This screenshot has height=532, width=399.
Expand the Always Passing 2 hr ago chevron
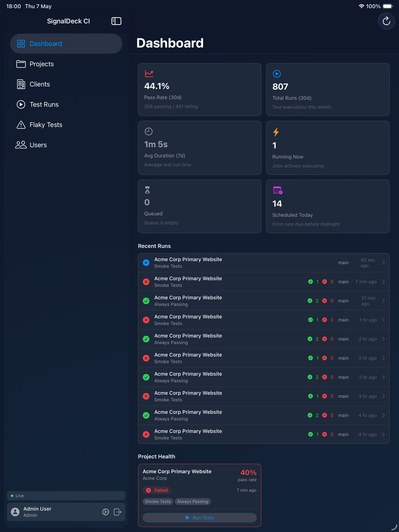(x=383, y=339)
